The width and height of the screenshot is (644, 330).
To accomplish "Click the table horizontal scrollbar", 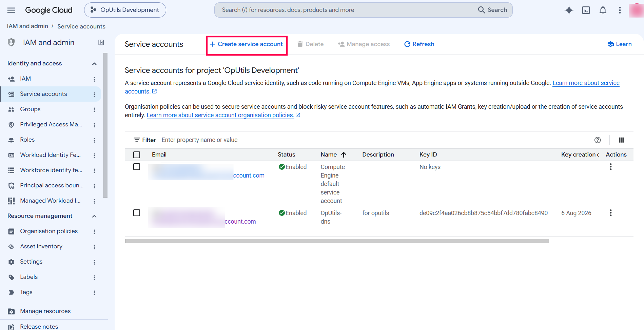I will 337,241.
